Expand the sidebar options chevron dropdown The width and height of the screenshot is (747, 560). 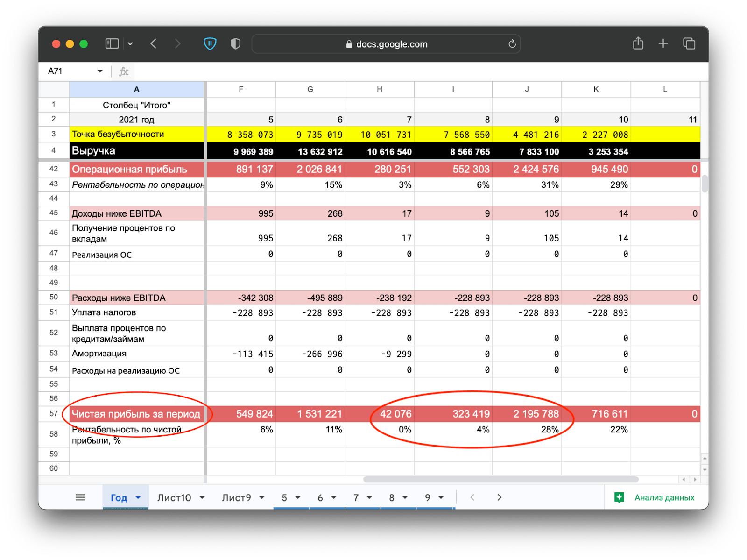(130, 44)
